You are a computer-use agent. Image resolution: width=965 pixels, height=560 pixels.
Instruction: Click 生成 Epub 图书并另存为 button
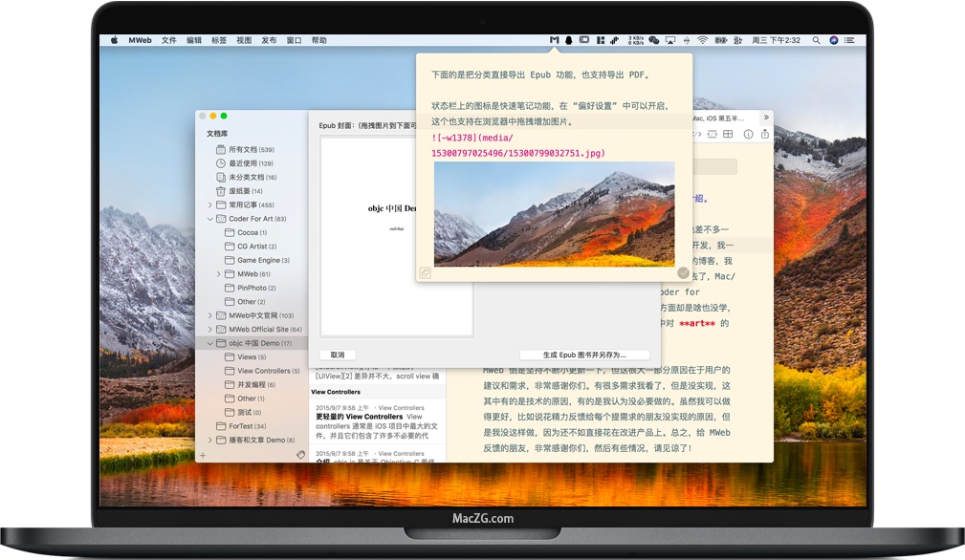click(x=587, y=354)
